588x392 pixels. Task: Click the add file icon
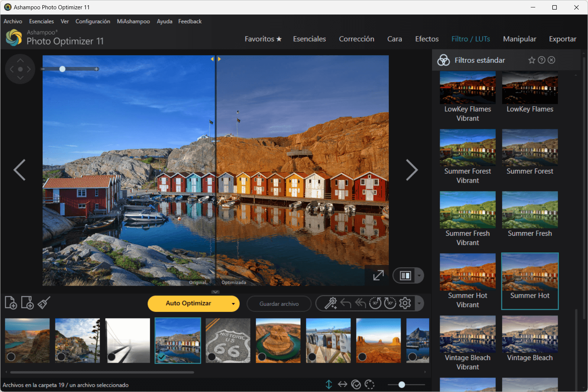[x=11, y=303]
